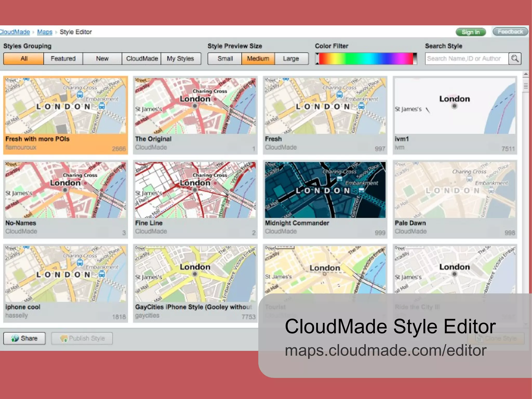The width and height of the screenshot is (532, 399).
Task: Click the 'hasselly' author name
Action: click(x=16, y=316)
